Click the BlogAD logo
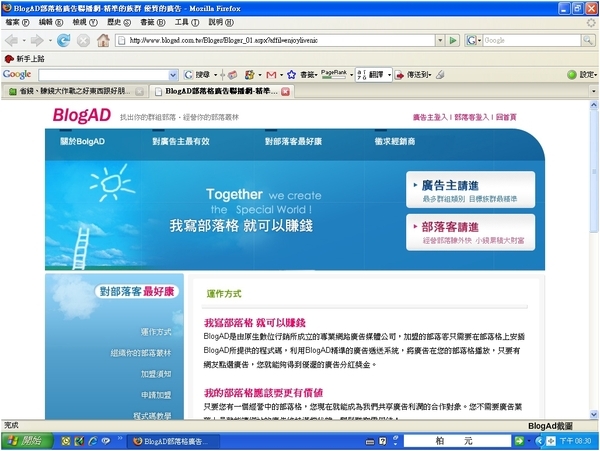The image size is (600, 451). (82, 115)
